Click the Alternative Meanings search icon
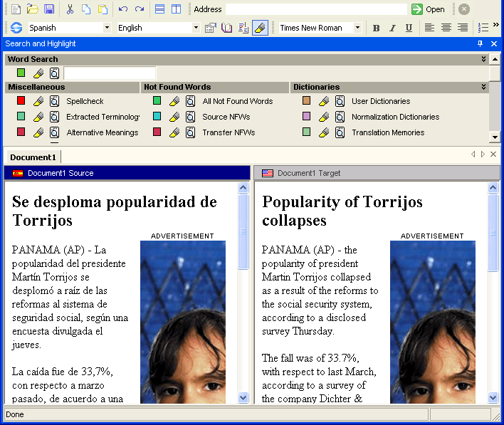Viewport: 504px width, 425px height. pyautogui.click(x=54, y=132)
